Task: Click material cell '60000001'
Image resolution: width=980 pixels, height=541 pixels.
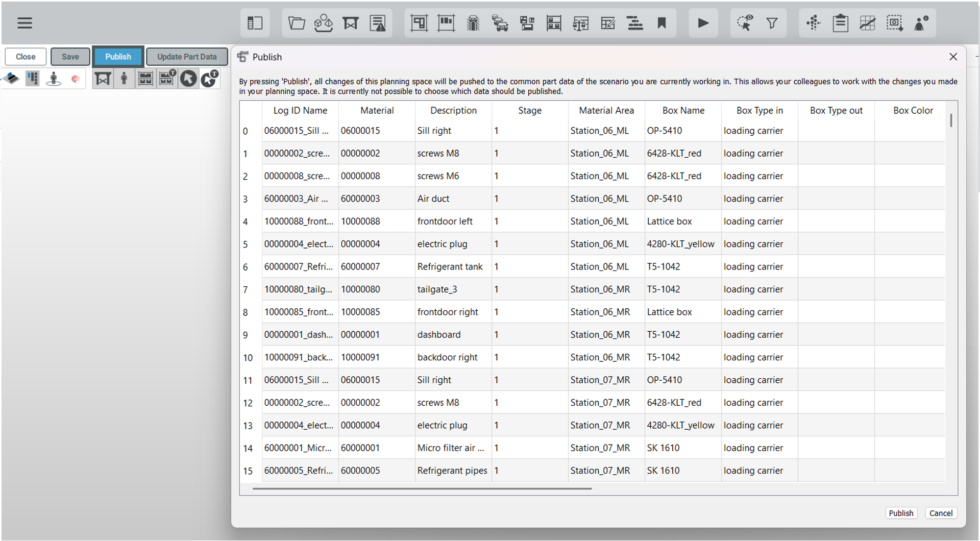Action: [377, 448]
